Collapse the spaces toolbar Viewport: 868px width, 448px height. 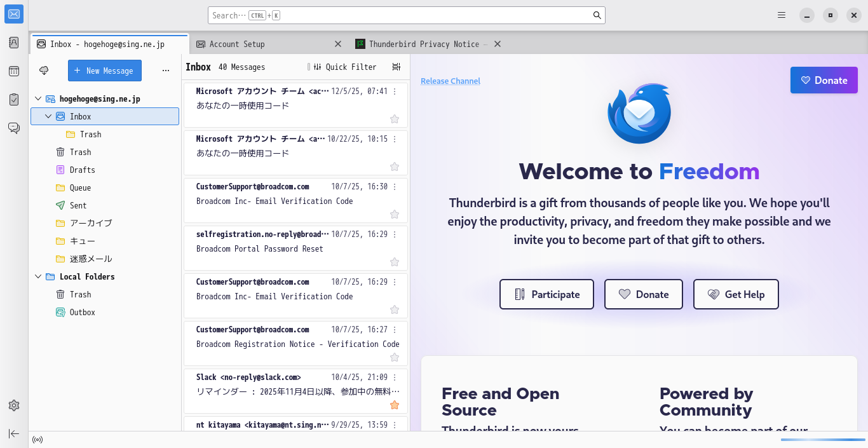pyautogui.click(x=14, y=433)
